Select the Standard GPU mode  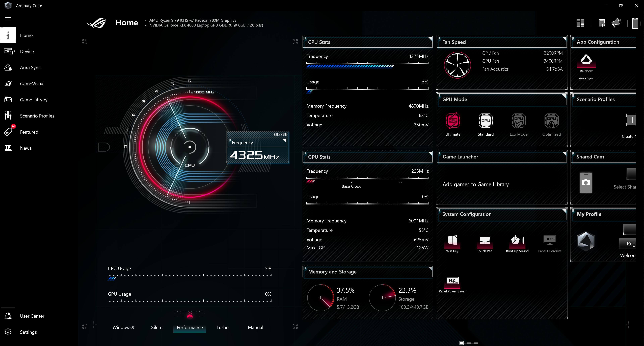click(x=486, y=121)
